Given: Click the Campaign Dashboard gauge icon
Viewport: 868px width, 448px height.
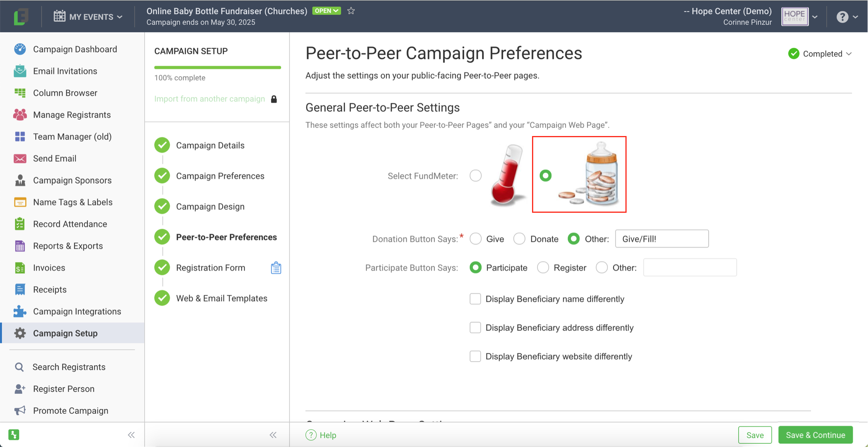Looking at the screenshot, I should tap(20, 49).
